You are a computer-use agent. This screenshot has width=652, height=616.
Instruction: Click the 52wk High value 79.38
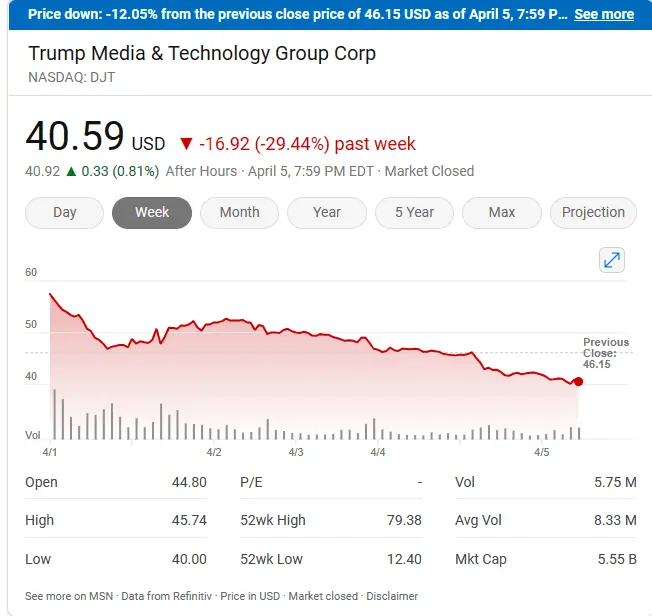[403, 520]
